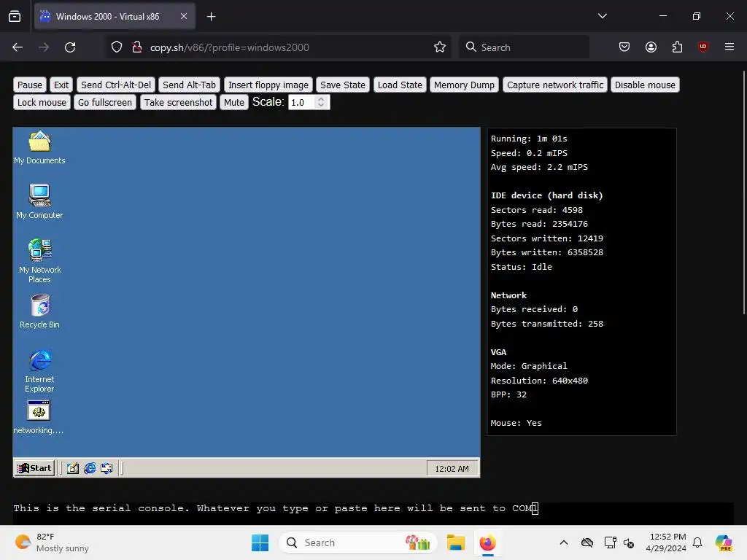This screenshot has height=560, width=747.
Task: Open the Pocket save icon
Action: [x=624, y=47]
